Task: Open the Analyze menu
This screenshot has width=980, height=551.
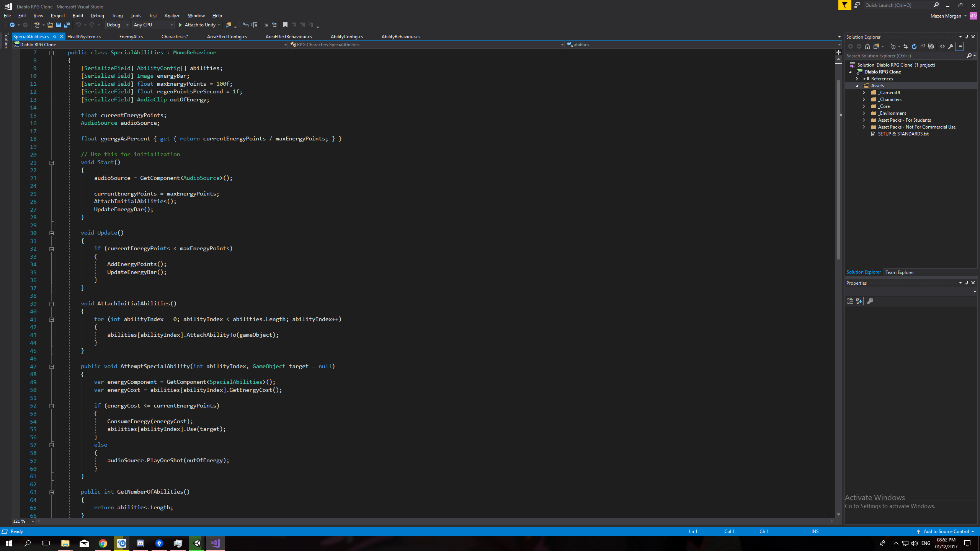Action: pos(172,16)
